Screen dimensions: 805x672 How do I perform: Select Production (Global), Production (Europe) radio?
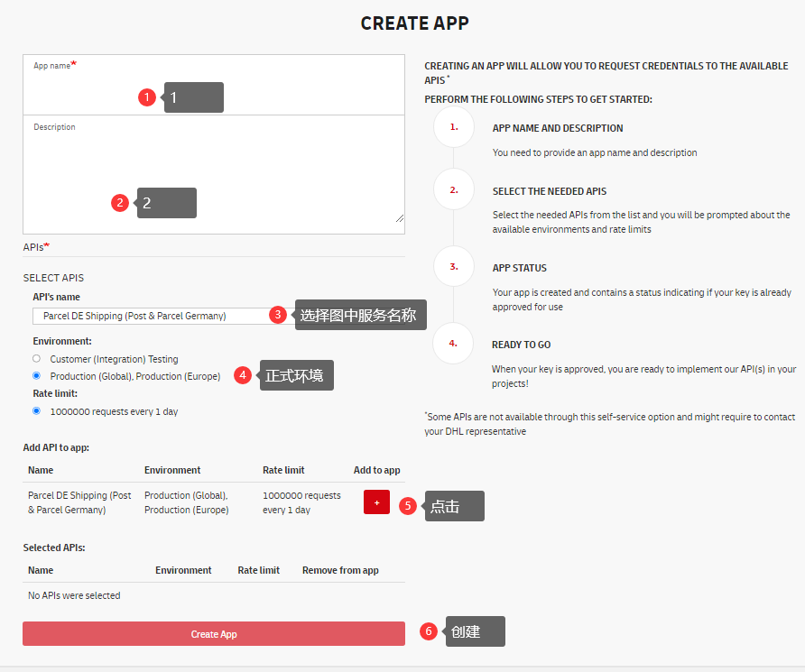(x=37, y=375)
